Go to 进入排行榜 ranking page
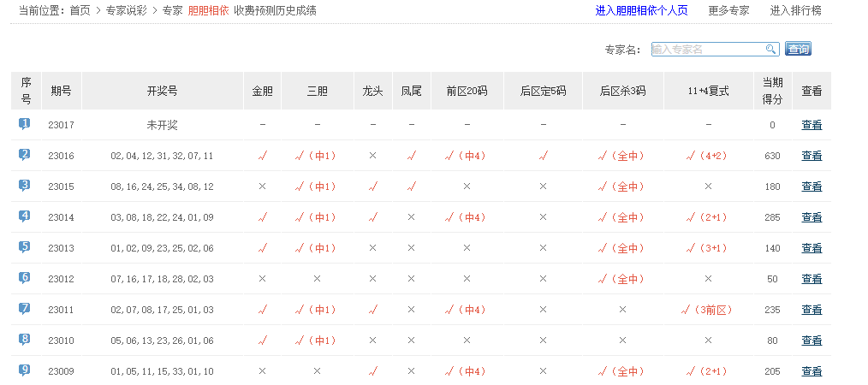 point(795,11)
